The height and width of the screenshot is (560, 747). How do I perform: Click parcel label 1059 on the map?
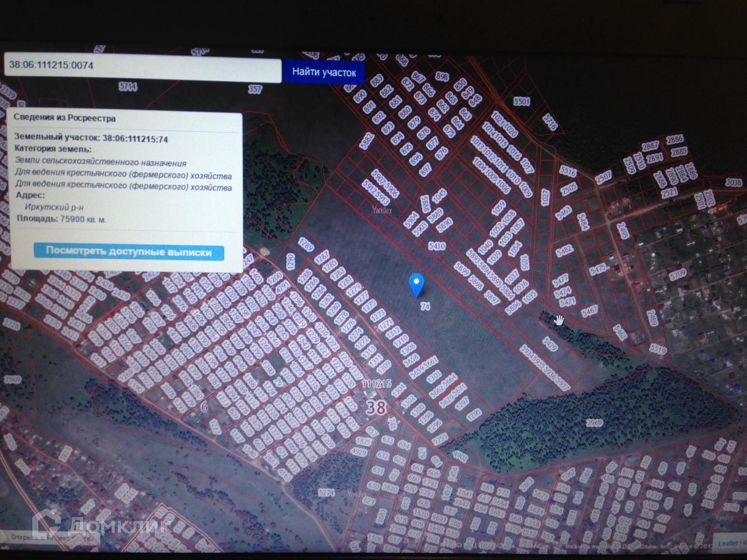coord(499,208)
